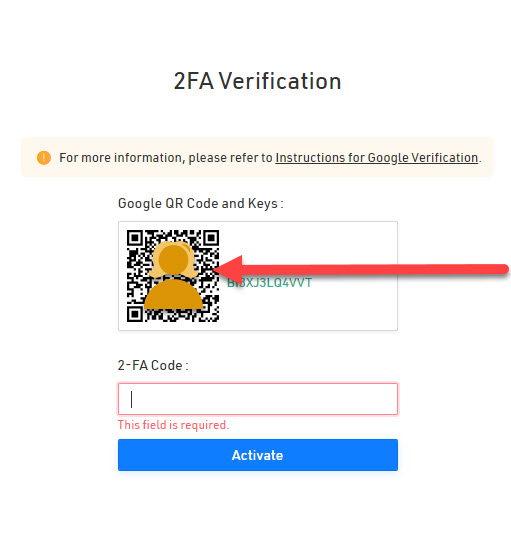Click the blonde avatar's head over the QR code
This screenshot has width=511, height=541.
[x=174, y=259]
